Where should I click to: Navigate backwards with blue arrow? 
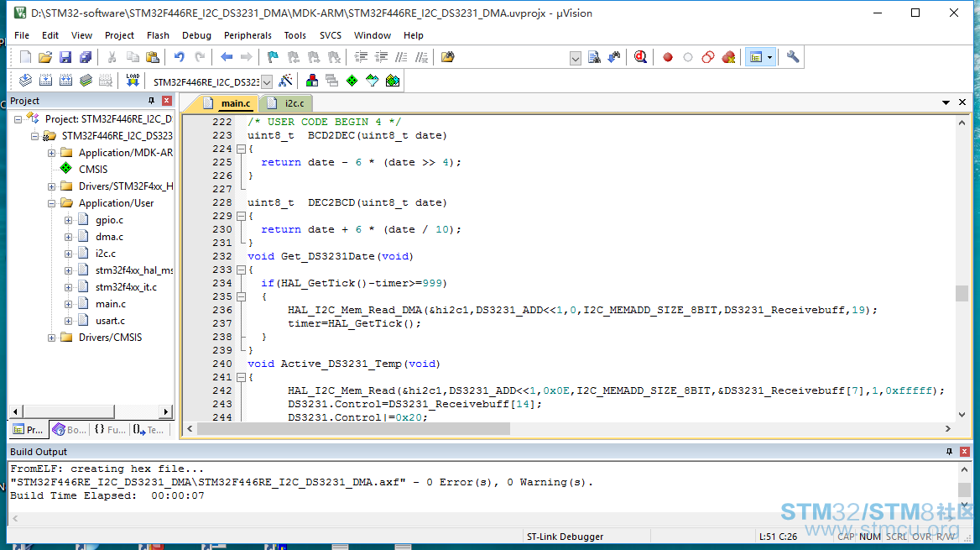point(227,57)
